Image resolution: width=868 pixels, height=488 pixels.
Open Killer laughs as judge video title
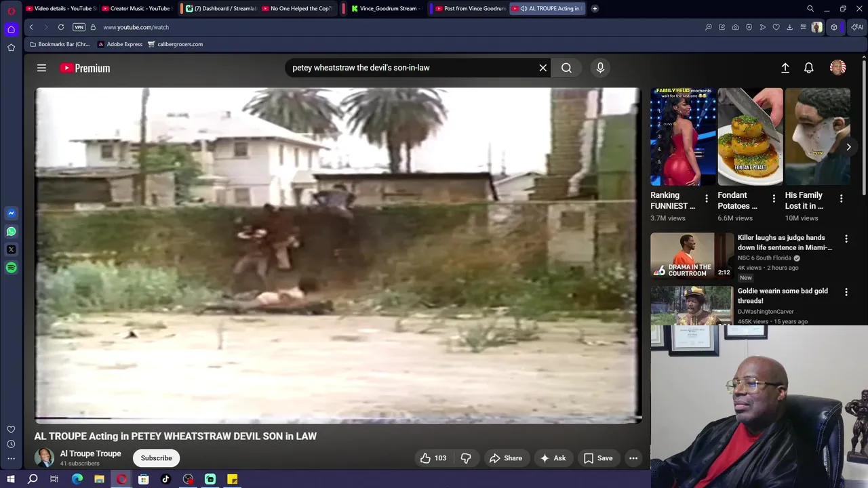point(785,243)
